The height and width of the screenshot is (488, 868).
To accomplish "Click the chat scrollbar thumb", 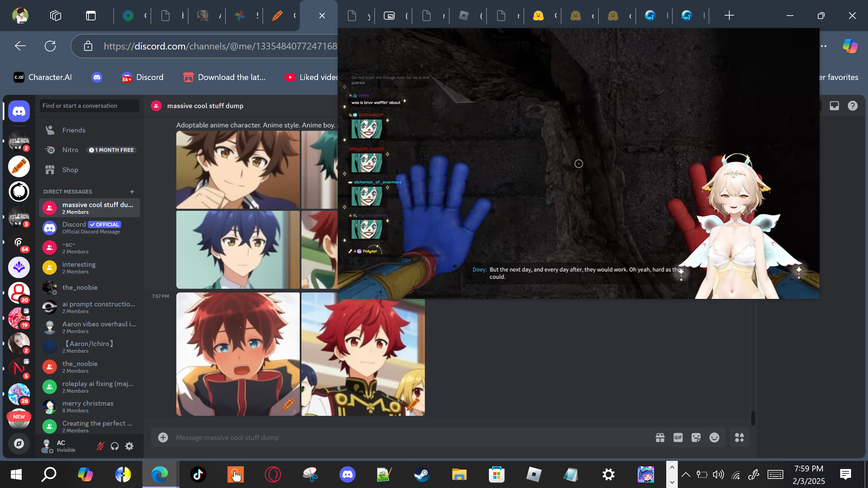I will pyautogui.click(x=753, y=418).
